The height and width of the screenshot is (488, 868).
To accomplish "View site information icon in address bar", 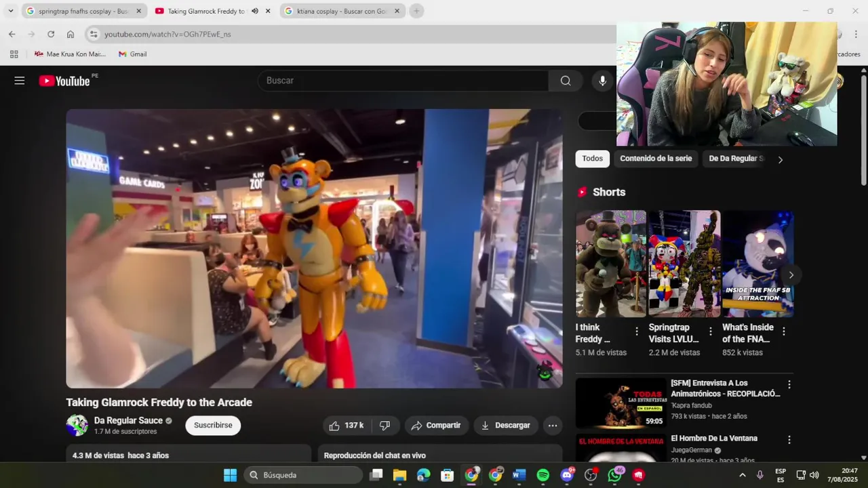I will point(94,34).
